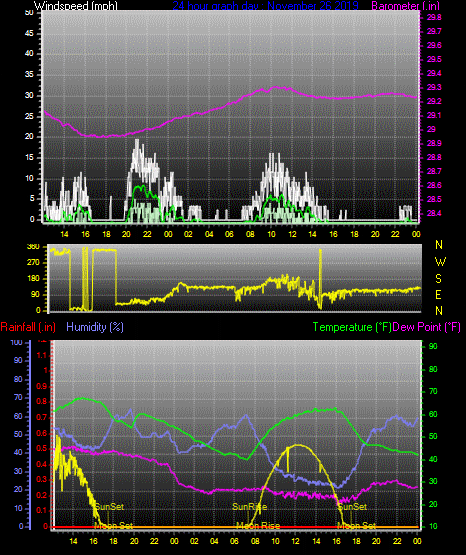Click the 90 value on wind direction axis

click(36, 294)
